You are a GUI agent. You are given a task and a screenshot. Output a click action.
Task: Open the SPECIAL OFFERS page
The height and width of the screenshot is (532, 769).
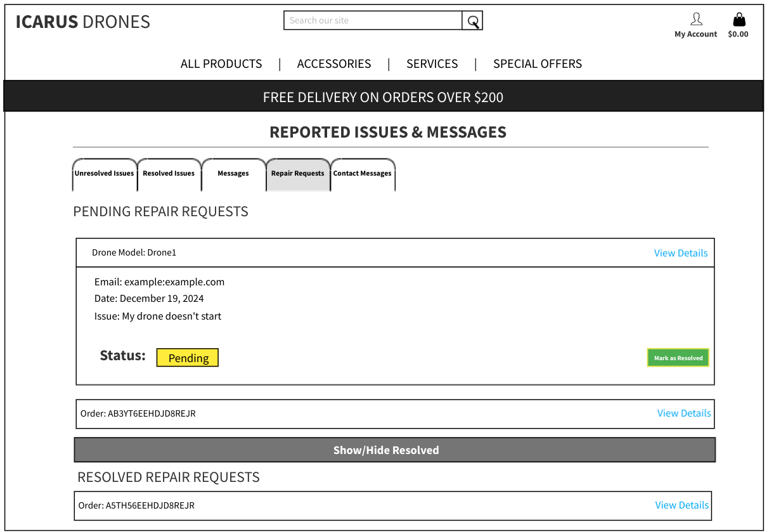(x=537, y=64)
